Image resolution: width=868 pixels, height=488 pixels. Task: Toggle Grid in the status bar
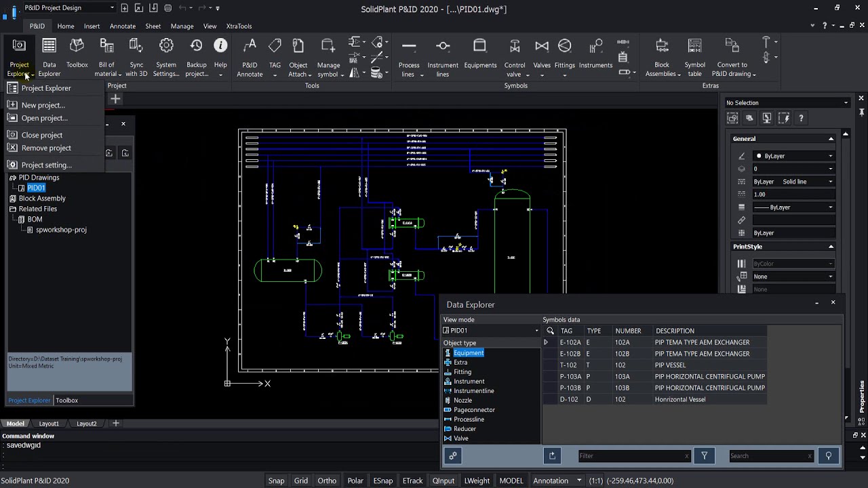coord(301,481)
